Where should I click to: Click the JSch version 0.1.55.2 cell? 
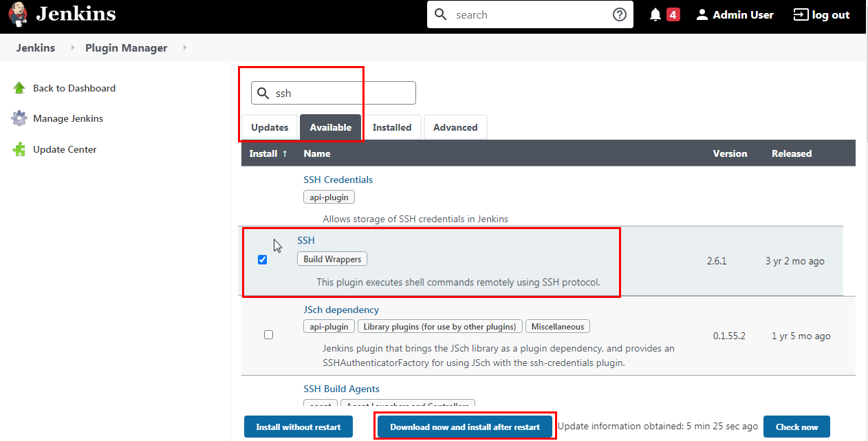tap(729, 336)
